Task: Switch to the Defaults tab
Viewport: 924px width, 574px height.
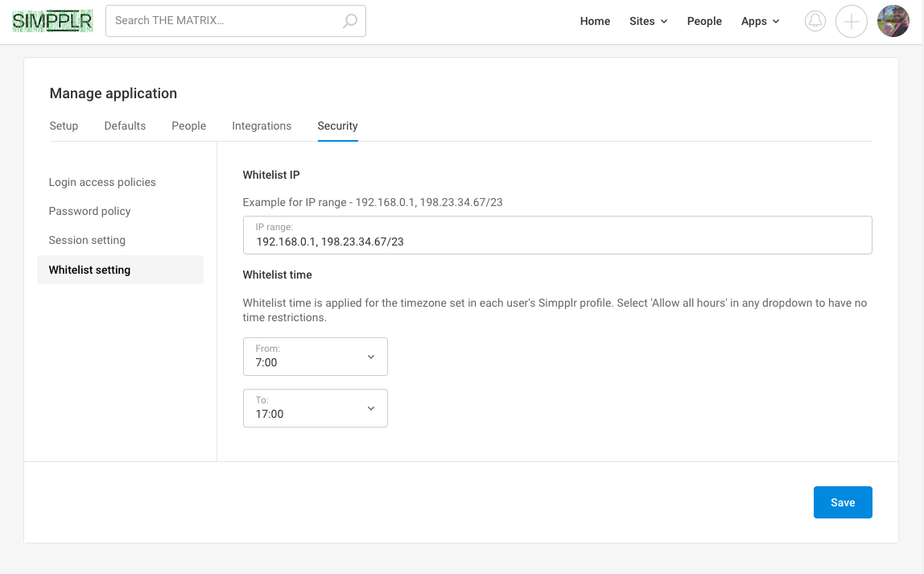Action: coord(125,126)
